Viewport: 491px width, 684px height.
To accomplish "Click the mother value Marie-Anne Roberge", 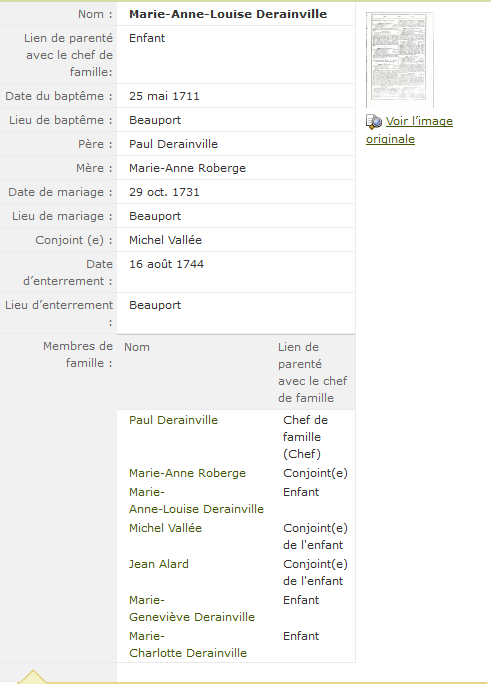I will coord(187,168).
